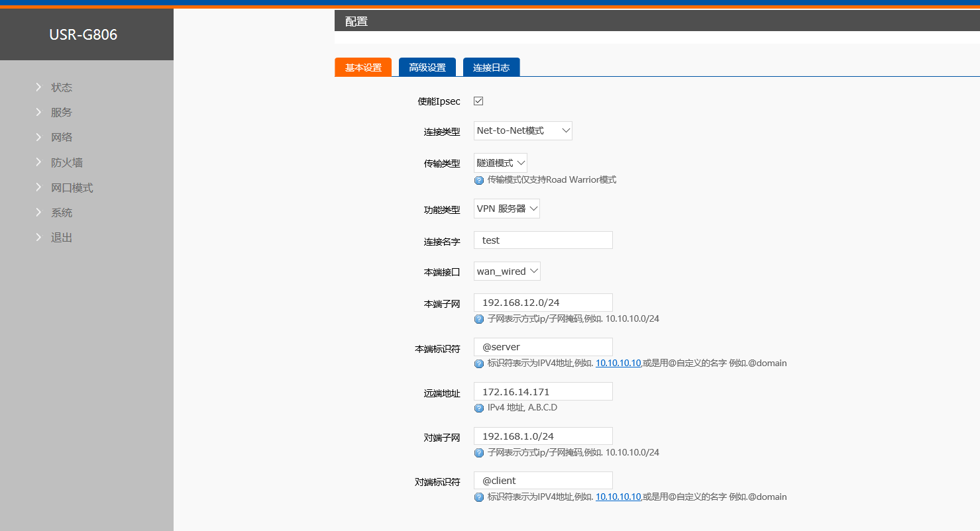The width and height of the screenshot is (980, 531).
Task: Click 10.10.10.10 link under 对端标识符
Action: tap(618, 497)
